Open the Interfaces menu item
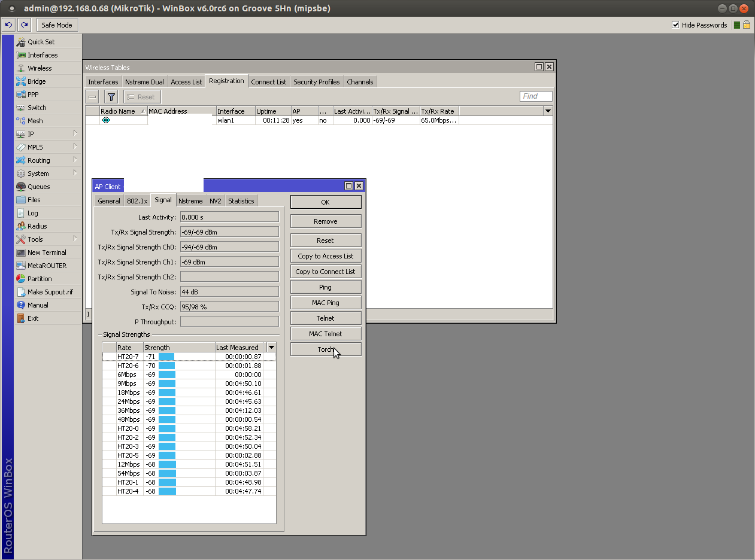This screenshot has width=755, height=560. (43, 55)
